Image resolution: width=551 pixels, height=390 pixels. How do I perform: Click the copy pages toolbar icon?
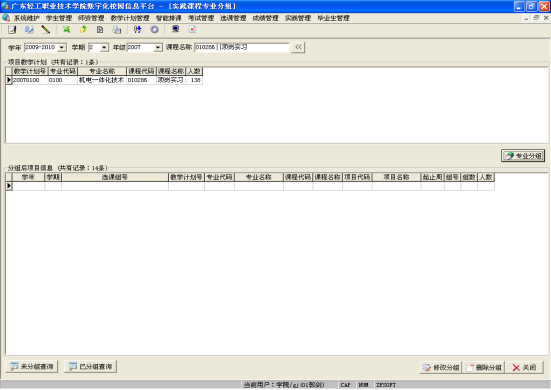(x=117, y=30)
